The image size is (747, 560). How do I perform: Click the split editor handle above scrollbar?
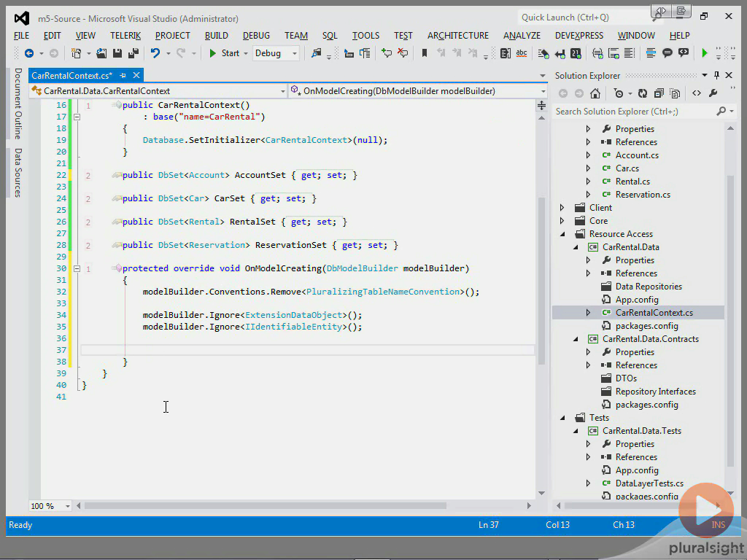(542, 105)
